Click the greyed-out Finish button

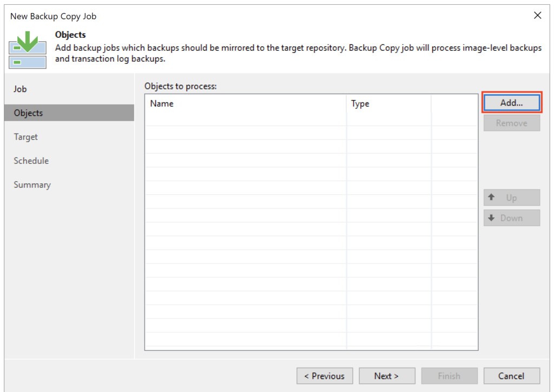tap(449, 376)
